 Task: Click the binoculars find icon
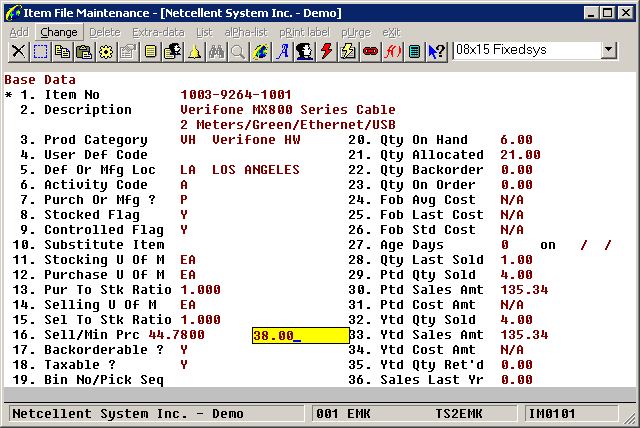(x=217, y=52)
